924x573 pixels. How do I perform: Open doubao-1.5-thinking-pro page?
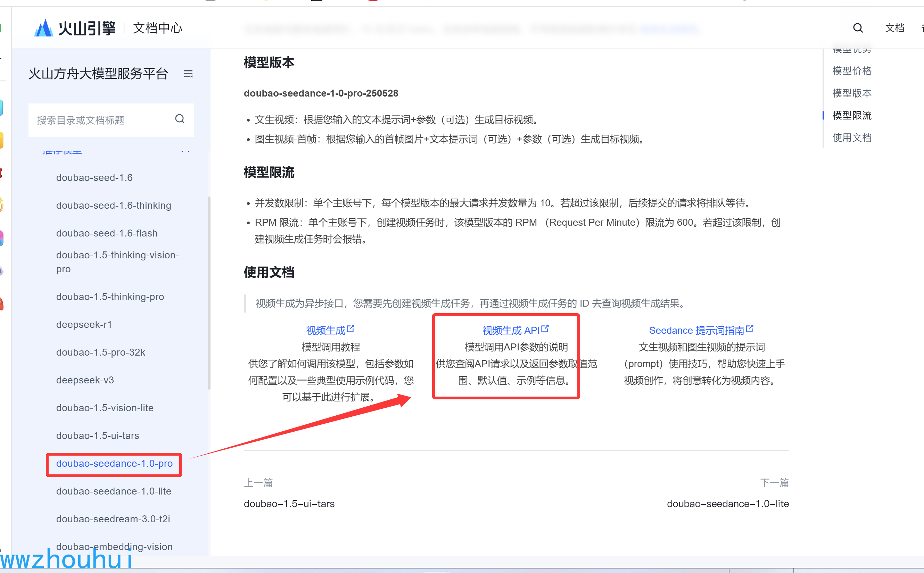pos(110,297)
